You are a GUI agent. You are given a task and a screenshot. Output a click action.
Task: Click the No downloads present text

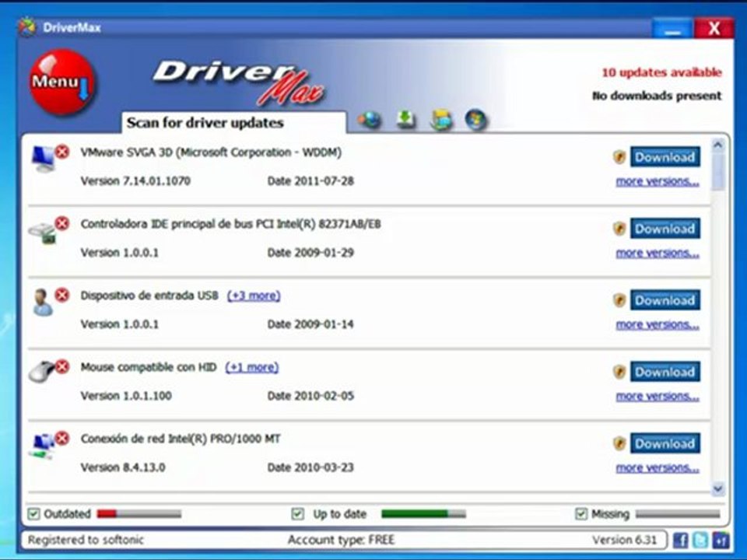[657, 96]
